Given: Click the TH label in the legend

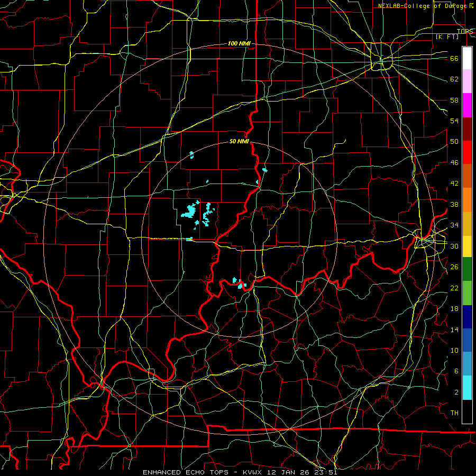Looking at the screenshot, I should [x=454, y=413].
